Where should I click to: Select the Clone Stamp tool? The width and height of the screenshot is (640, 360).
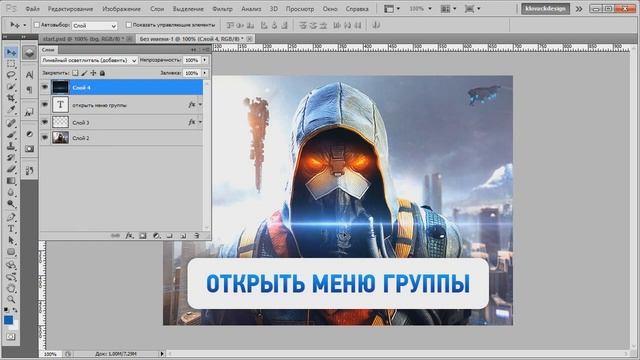(11, 146)
